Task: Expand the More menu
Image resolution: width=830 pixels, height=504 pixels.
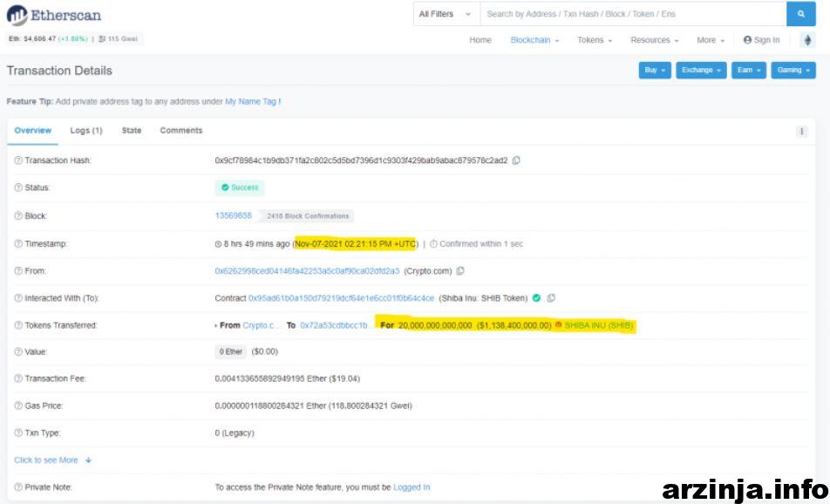Action: [711, 40]
